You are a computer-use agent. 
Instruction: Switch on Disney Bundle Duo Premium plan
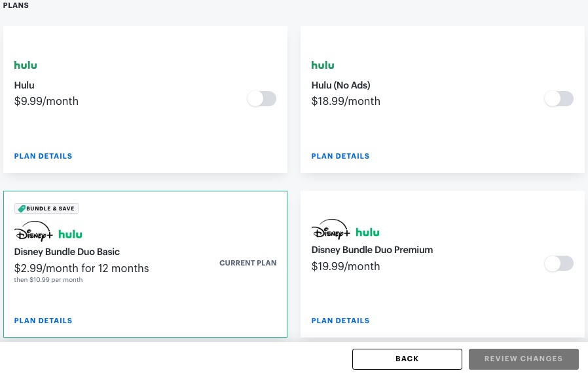point(559,264)
